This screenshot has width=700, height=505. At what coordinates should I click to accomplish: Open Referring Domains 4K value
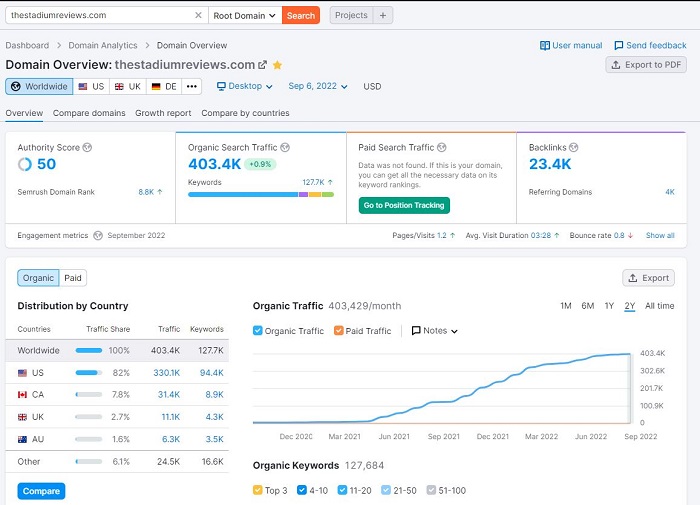click(x=670, y=192)
